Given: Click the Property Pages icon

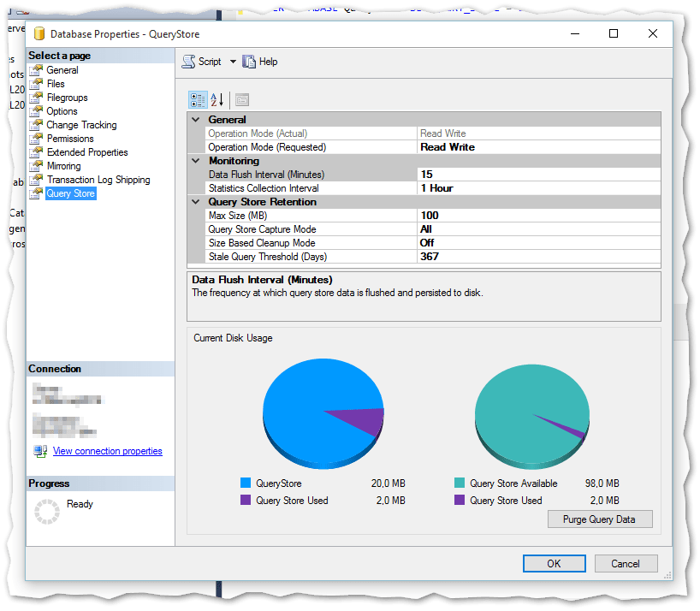Looking at the screenshot, I should tap(242, 100).
